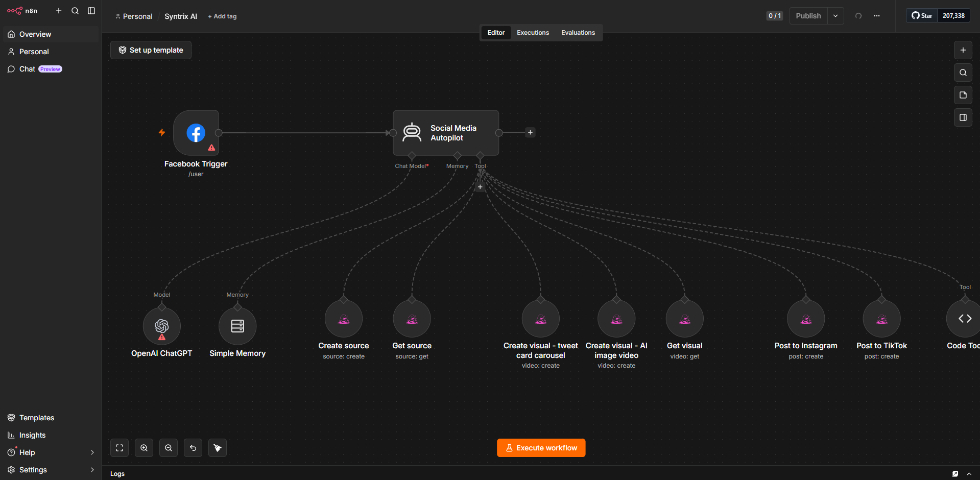This screenshot has height=480, width=980.
Task: Open Templates from the sidebar
Action: (x=51, y=418)
